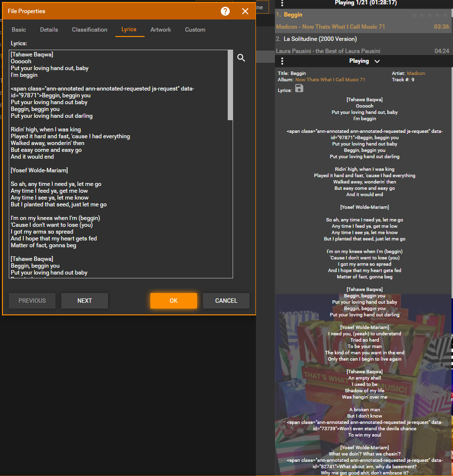Viewport: 453px width, 476px height.
Task: Rate Beggin with the fifth star
Action: pos(446,15)
